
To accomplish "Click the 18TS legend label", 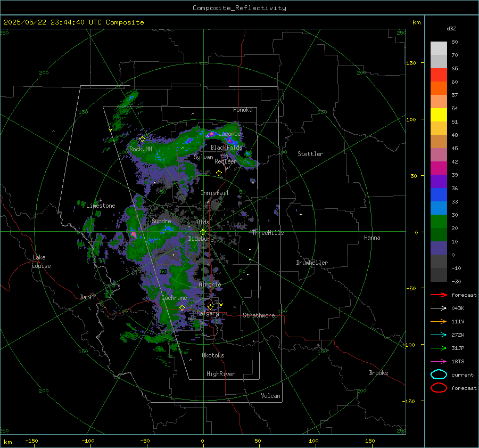I will (458, 362).
